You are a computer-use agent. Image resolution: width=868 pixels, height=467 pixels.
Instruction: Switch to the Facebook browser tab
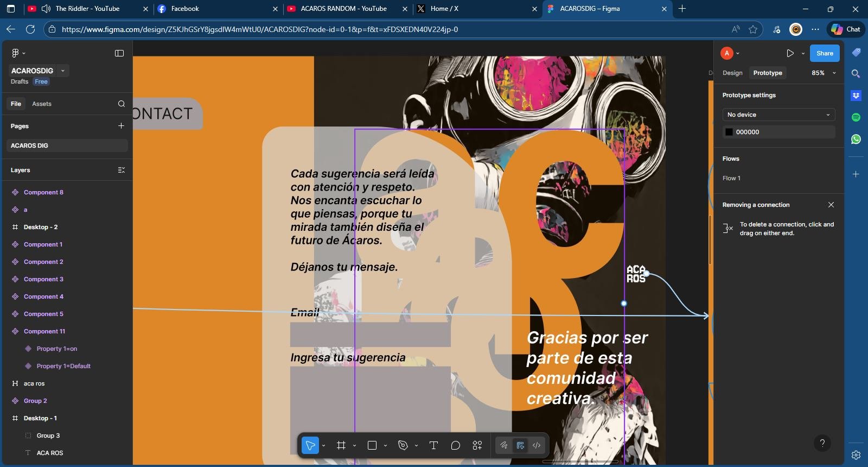pos(218,9)
